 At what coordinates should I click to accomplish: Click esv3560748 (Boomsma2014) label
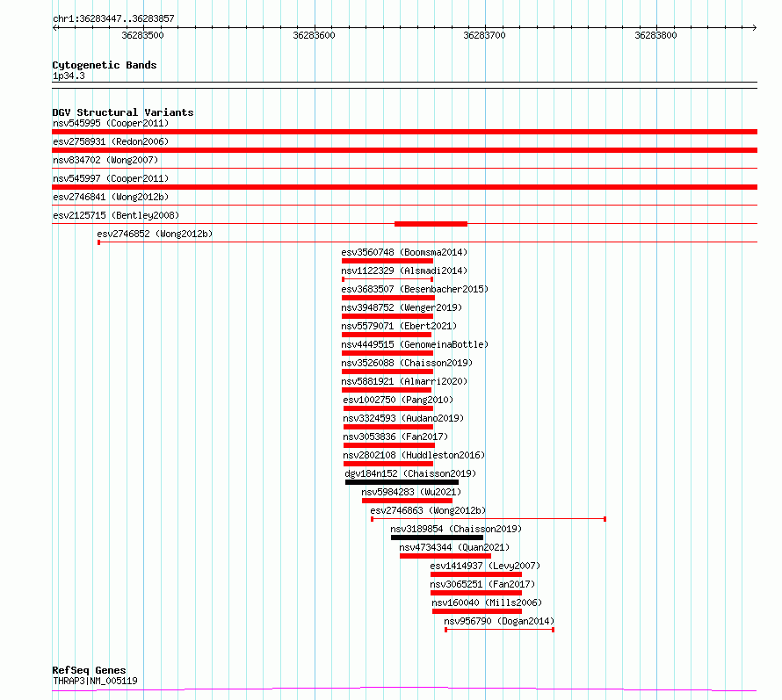404,252
